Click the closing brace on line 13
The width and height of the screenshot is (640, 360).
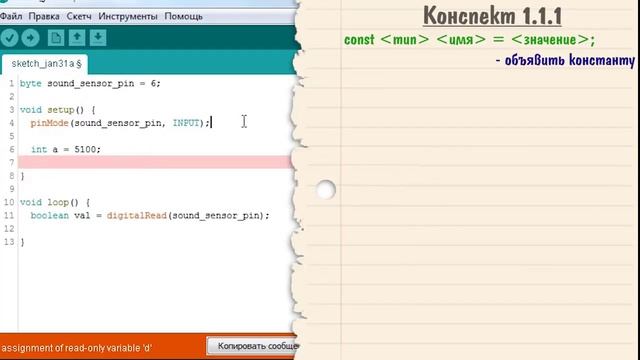pyautogui.click(x=22, y=242)
